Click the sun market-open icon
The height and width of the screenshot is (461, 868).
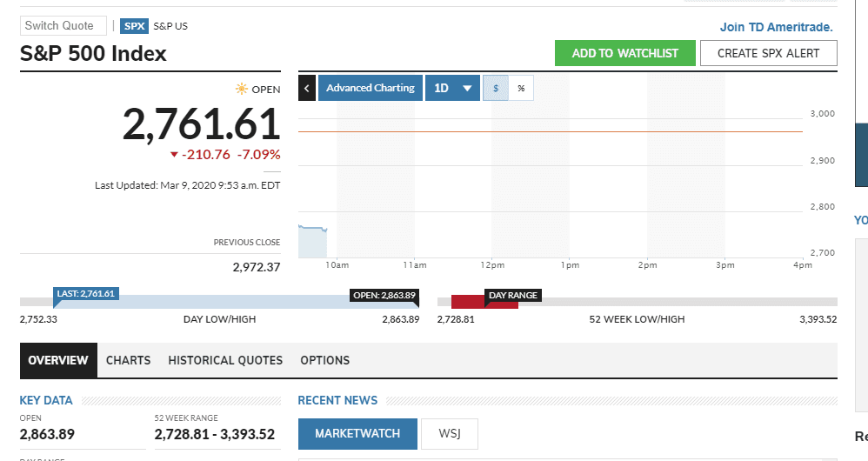click(242, 89)
